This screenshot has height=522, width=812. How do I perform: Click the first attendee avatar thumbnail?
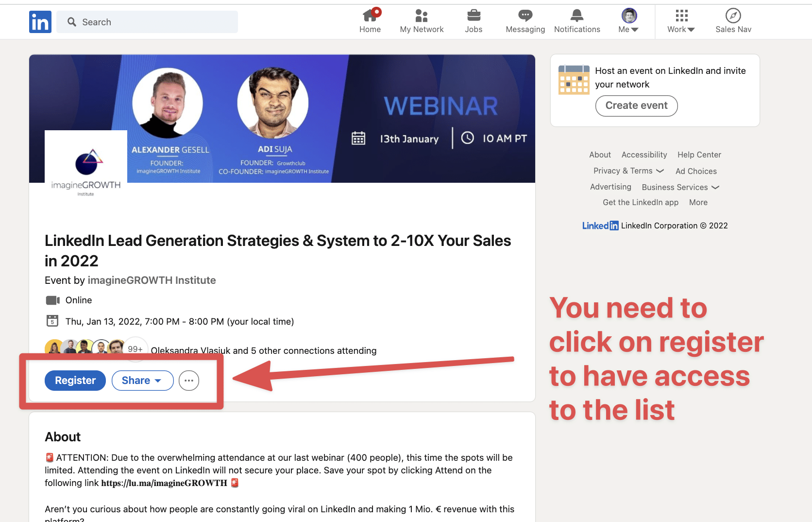(x=53, y=348)
